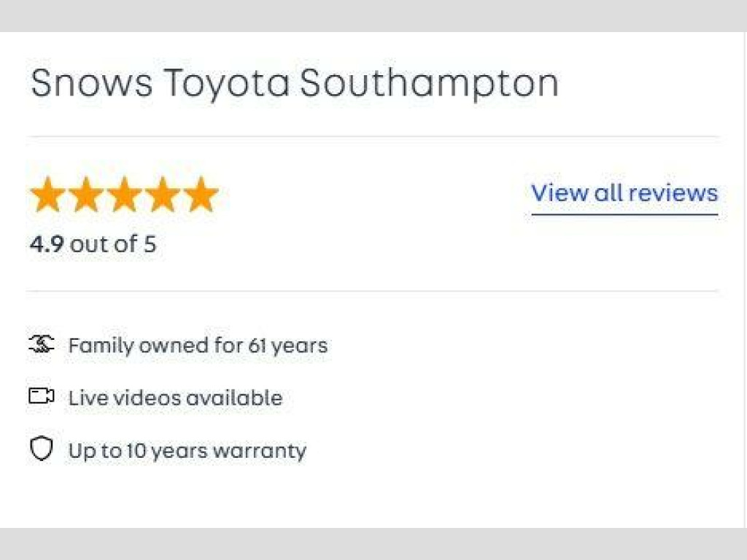This screenshot has height=560, width=747.
Task: Click the Up to 10 years warranty text
Action: point(187,451)
